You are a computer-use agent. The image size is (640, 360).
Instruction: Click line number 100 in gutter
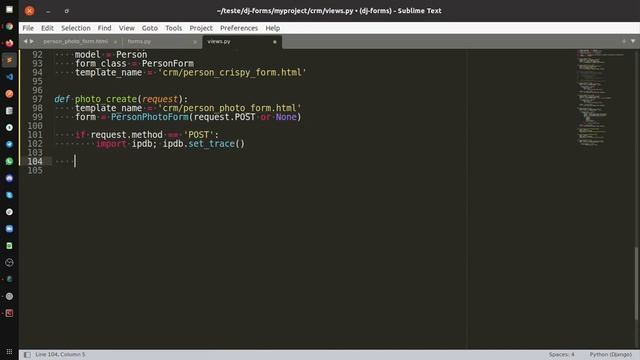click(x=35, y=126)
